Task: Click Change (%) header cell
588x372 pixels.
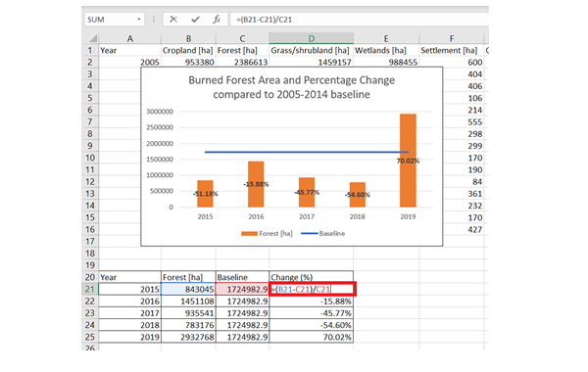Action: click(312, 277)
